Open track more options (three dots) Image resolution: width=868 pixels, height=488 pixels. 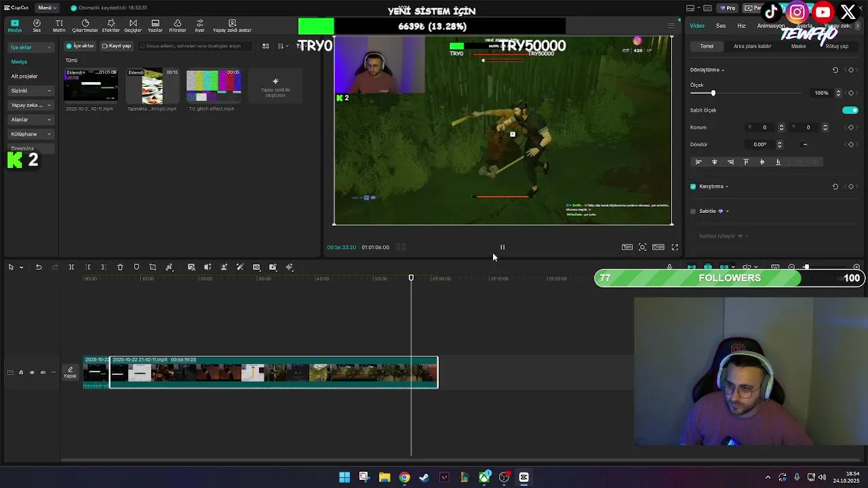coord(54,373)
